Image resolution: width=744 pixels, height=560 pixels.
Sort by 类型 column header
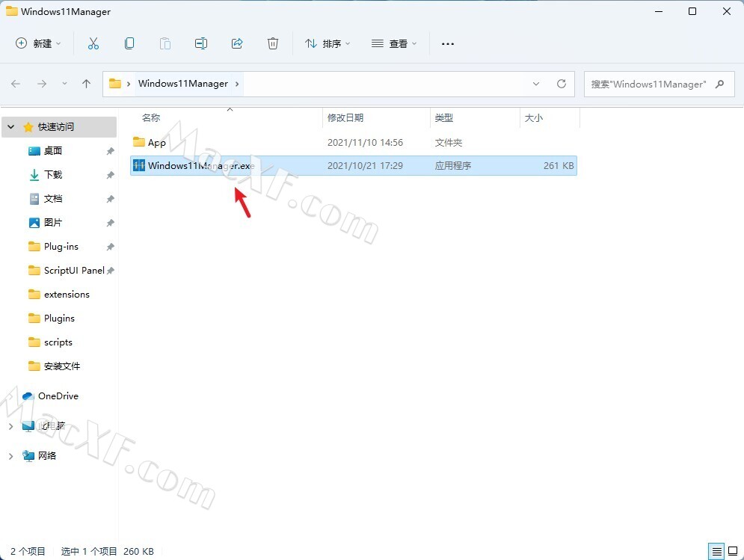coord(444,117)
